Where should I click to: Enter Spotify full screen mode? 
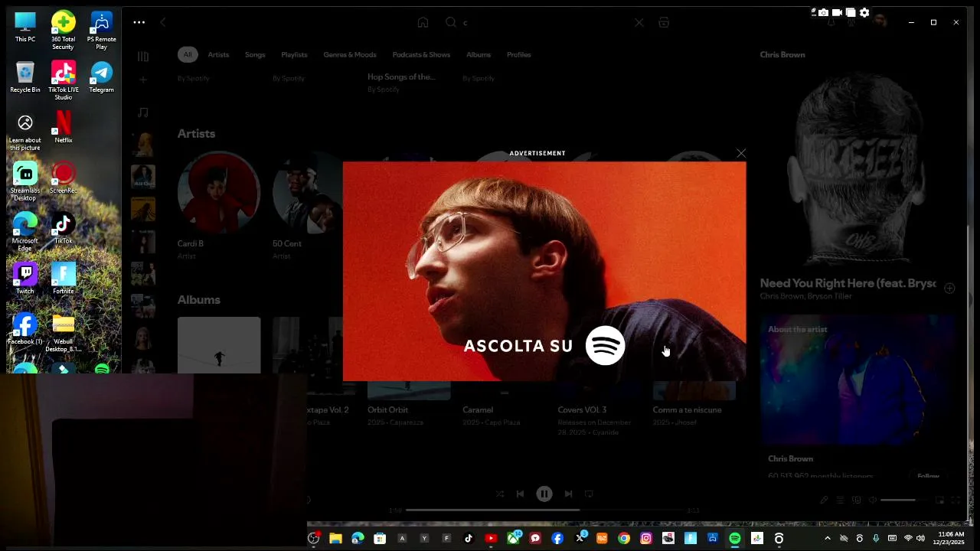[x=955, y=500]
